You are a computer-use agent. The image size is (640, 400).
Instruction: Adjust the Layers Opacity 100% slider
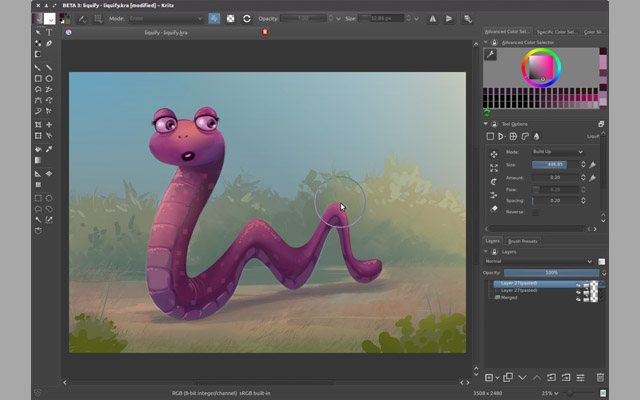[551, 273]
